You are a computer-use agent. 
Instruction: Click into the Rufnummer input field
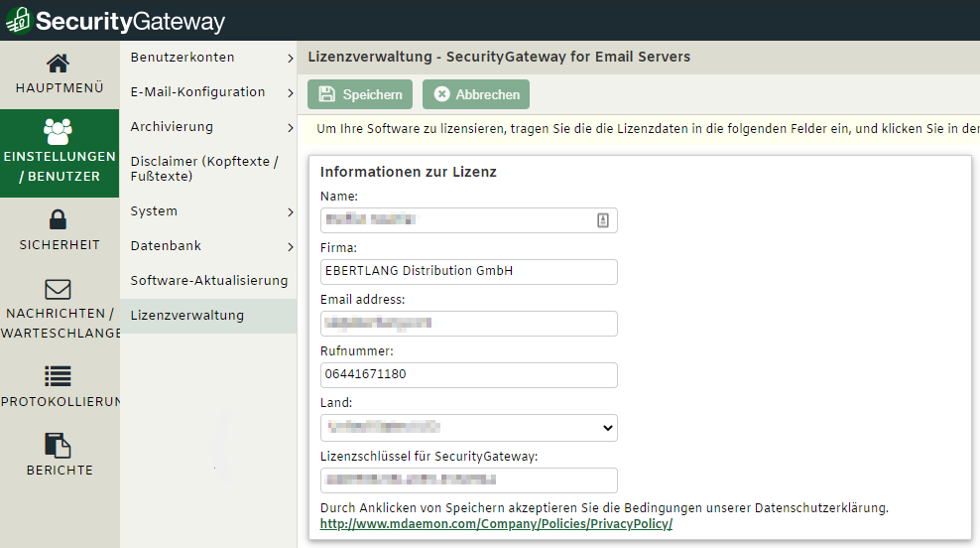[468, 375]
